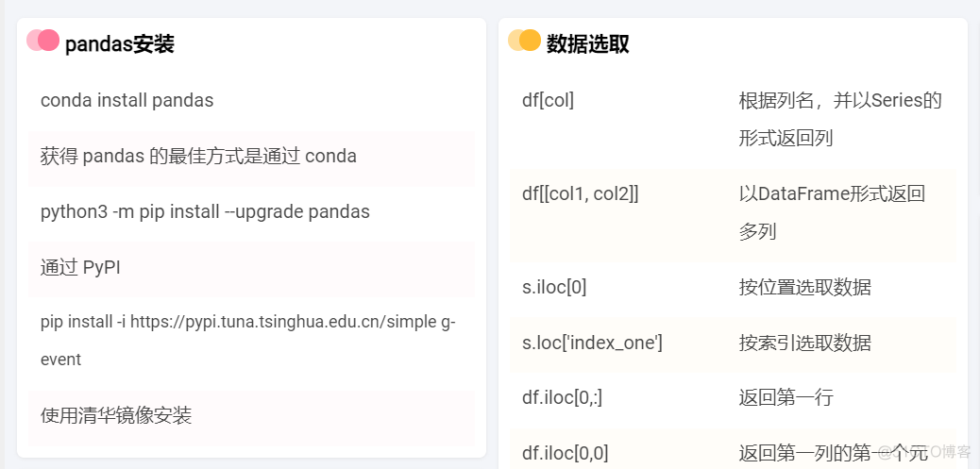The height and width of the screenshot is (469, 980).
Task: Click the pink icon beside pandas安装 heading
Action: (43, 41)
